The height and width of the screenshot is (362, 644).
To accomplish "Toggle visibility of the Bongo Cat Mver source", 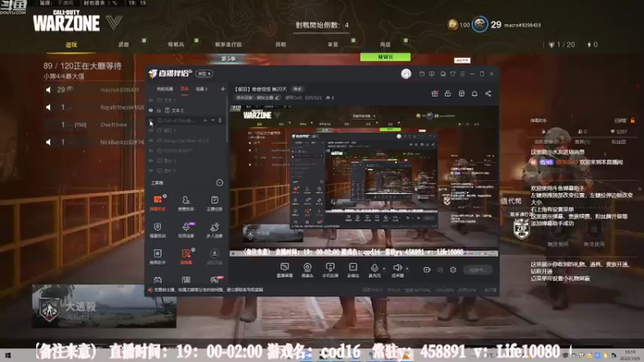I will 151,140.
